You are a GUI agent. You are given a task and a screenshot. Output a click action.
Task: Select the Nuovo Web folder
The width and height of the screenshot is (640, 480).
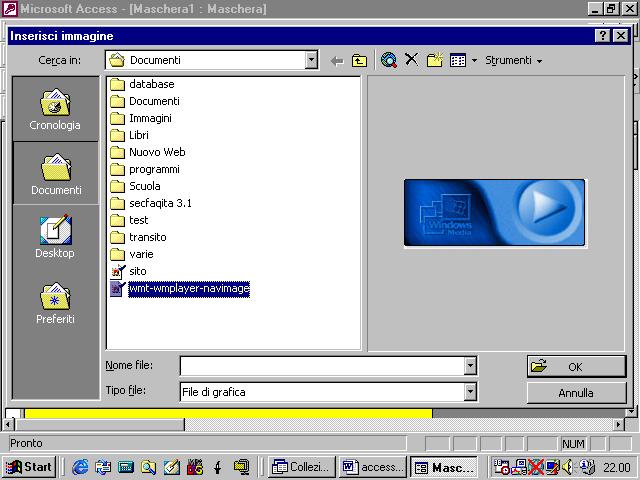click(148, 152)
